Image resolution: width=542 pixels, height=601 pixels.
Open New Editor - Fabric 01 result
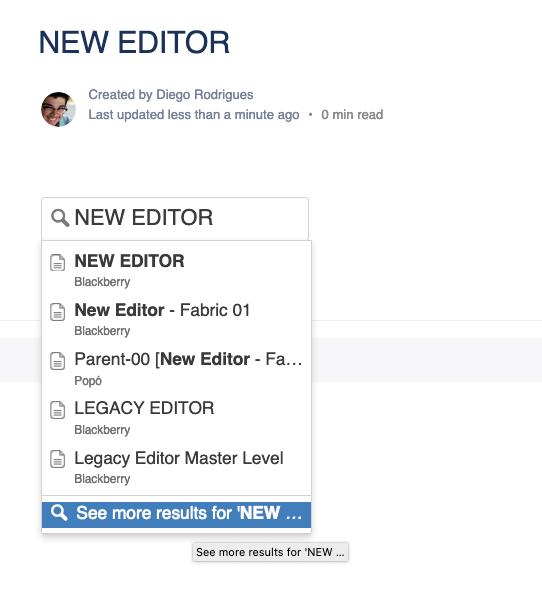(x=176, y=319)
